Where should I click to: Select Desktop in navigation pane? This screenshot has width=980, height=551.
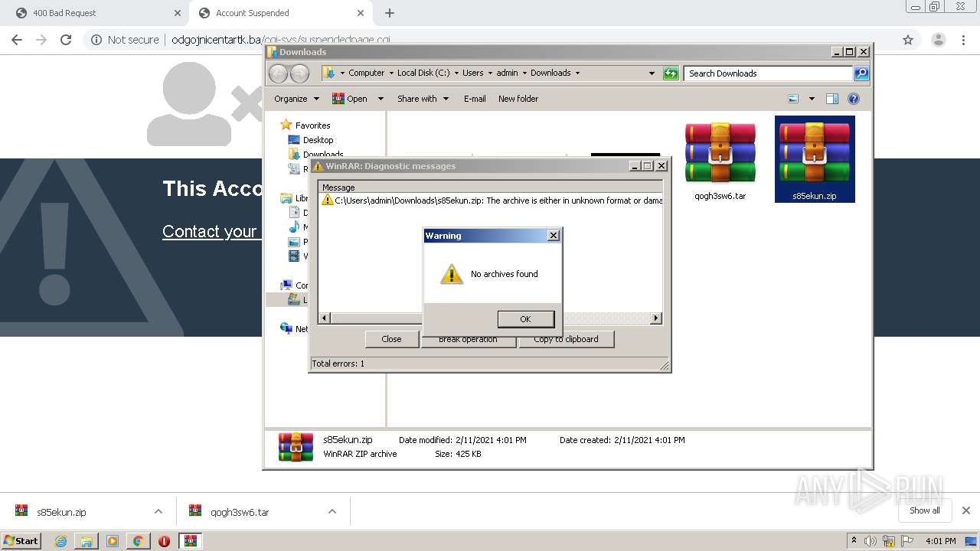318,140
